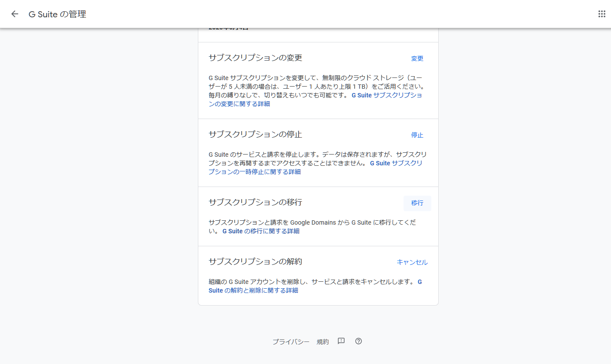
Task: Click 停止 to pause the subscription
Action: coord(417,135)
